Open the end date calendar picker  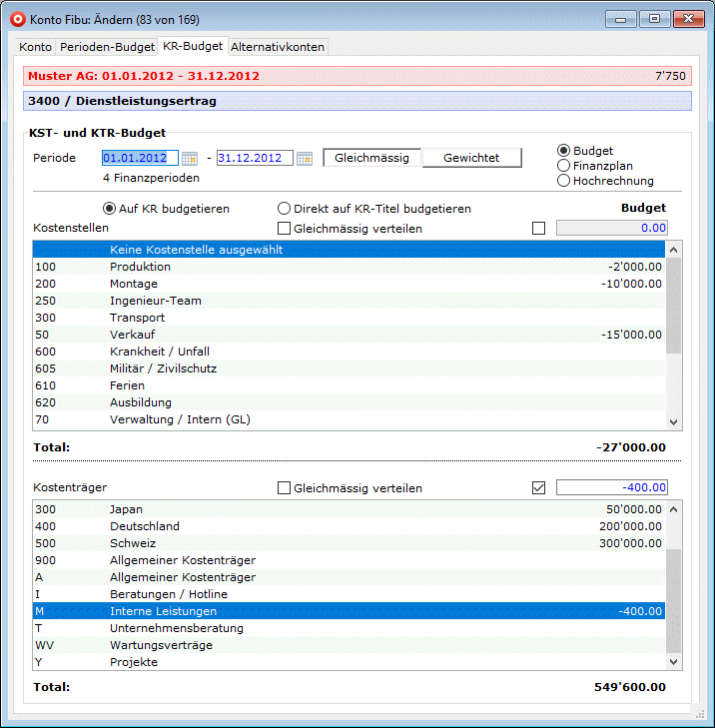point(305,158)
